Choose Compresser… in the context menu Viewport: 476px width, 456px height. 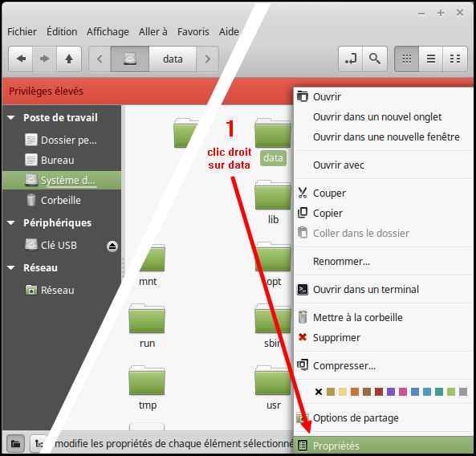[x=384, y=366]
